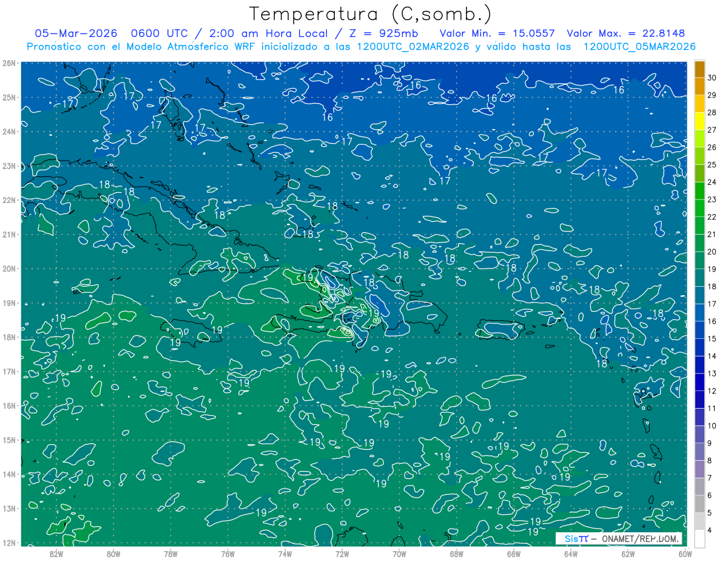Click the "22N" latitude axis label
This screenshot has width=728, height=562.
click(9, 200)
